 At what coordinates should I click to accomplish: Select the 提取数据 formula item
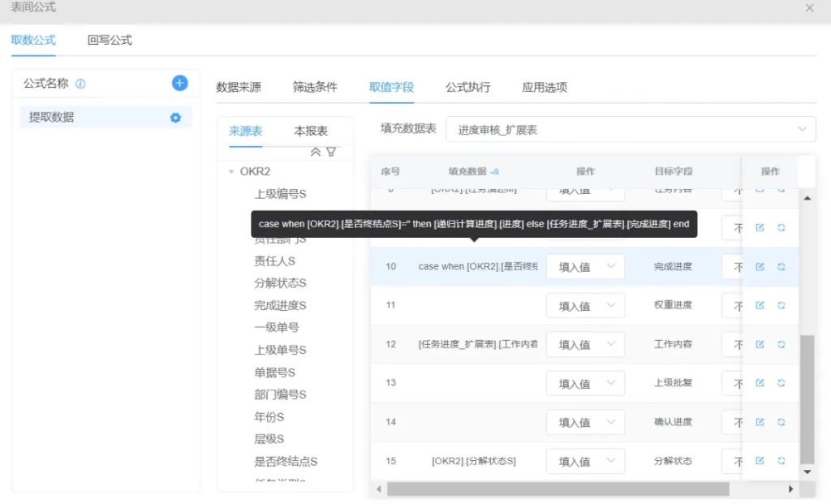(x=105, y=117)
